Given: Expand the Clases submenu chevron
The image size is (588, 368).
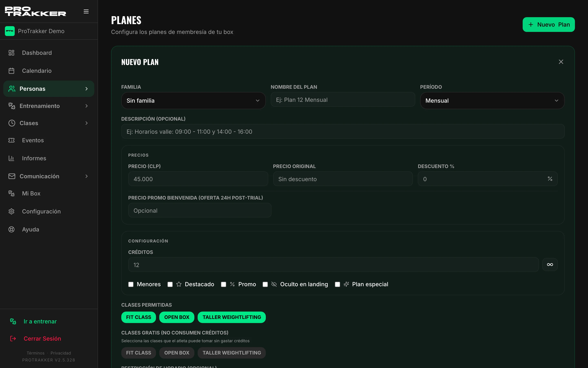Looking at the screenshot, I should pyautogui.click(x=87, y=123).
